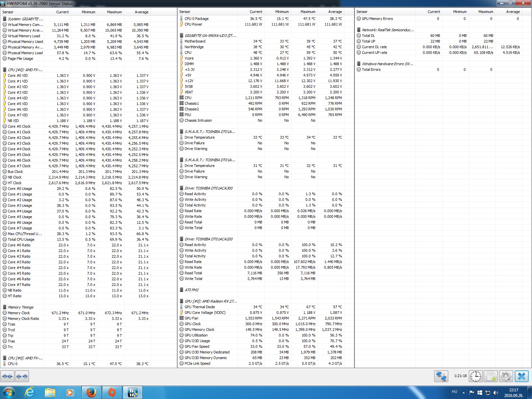Image resolution: width=532 pixels, height=399 pixels.
Task: Select the Tcas memory timing row
Action: point(88,324)
